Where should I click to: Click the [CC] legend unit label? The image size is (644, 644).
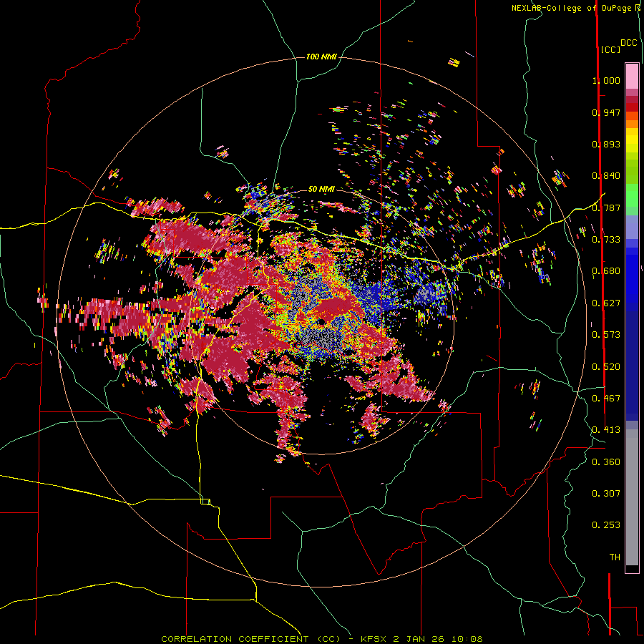click(x=610, y=49)
